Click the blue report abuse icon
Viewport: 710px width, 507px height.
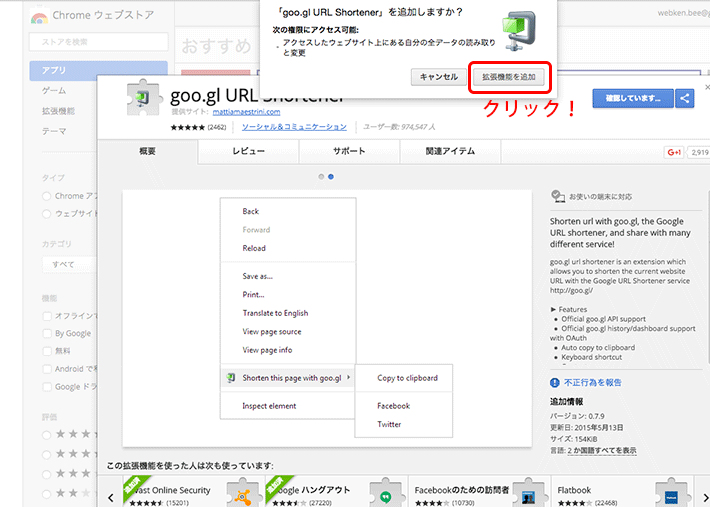[555, 383]
